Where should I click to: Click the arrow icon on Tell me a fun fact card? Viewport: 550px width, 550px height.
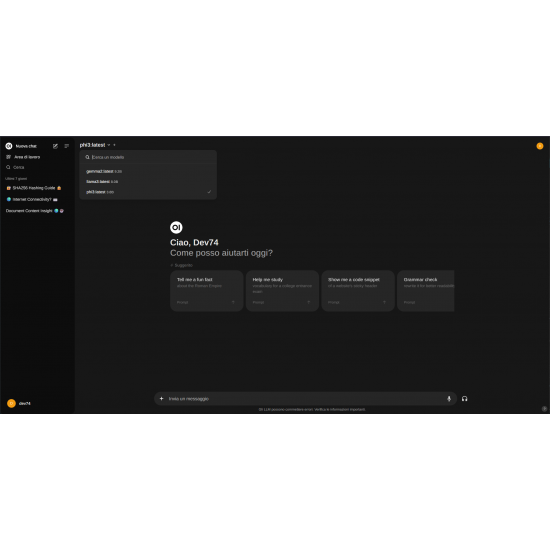(x=233, y=302)
